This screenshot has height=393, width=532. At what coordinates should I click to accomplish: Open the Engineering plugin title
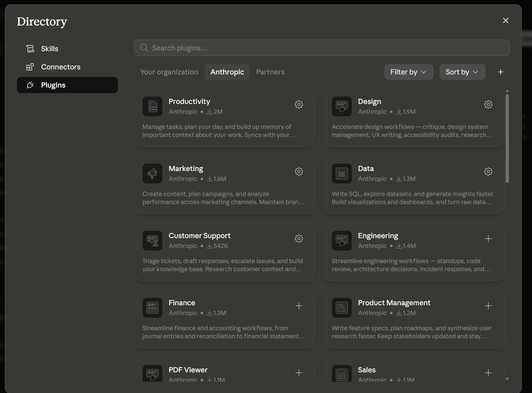pyautogui.click(x=378, y=236)
